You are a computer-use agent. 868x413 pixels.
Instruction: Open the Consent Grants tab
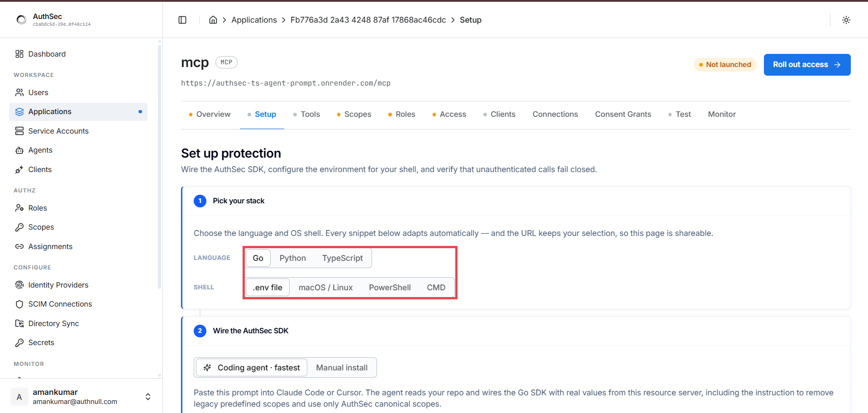click(x=623, y=115)
